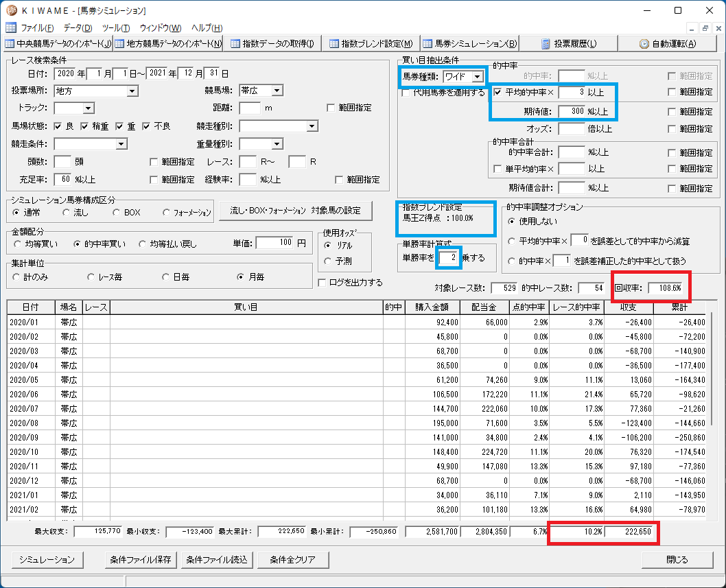Click the 単勝率 exponent field showing 2

(x=448, y=257)
